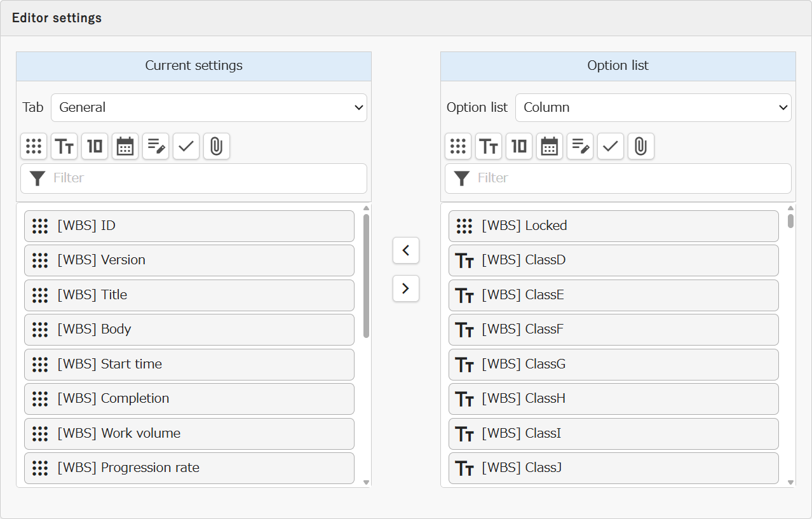The image size is (812, 519).
Task: Click drag-handle icon of [WBS] Start time row
Action: [40, 365]
